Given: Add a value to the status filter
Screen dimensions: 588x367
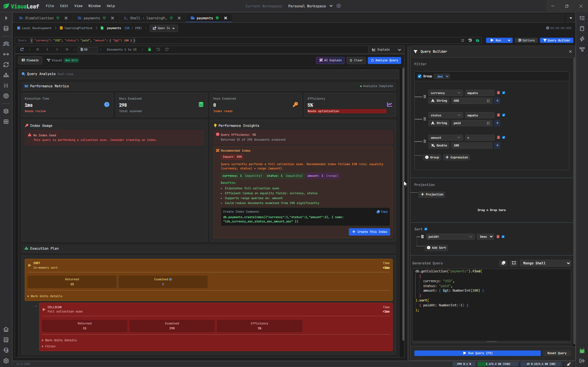Looking at the screenshot, I should pyautogui.click(x=497, y=123).
